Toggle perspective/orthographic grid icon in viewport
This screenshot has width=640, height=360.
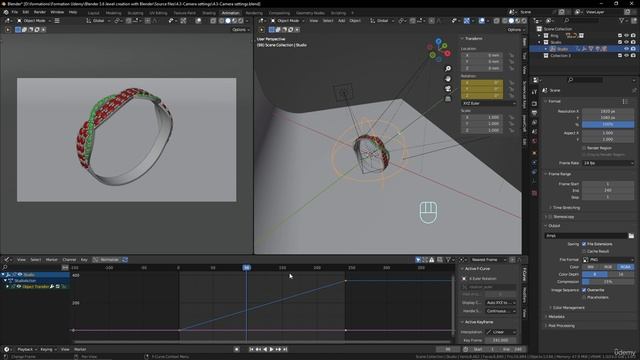(448, 98)
